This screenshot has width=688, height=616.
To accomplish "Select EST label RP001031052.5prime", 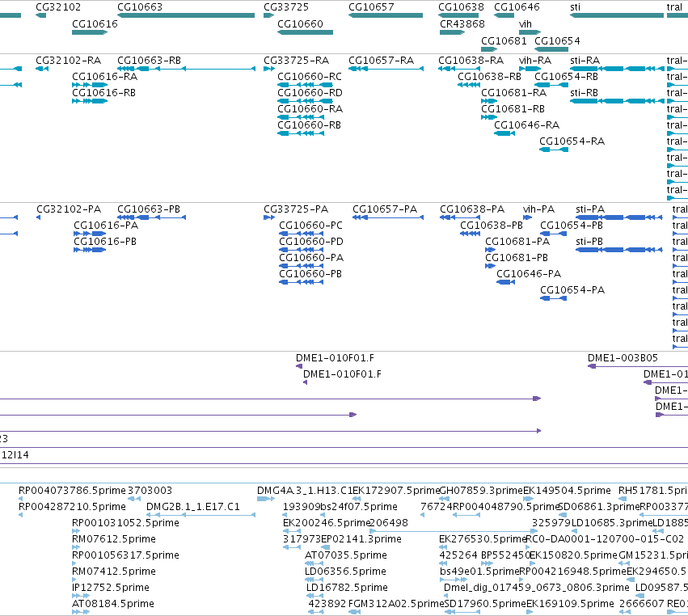I will tap(126, 522).
